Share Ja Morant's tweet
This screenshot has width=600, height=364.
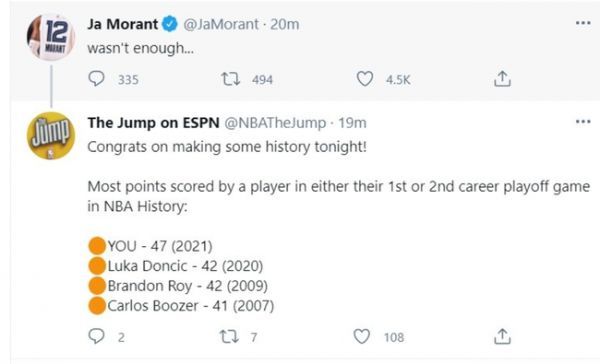pyautogui.click(x=502, y=79)
